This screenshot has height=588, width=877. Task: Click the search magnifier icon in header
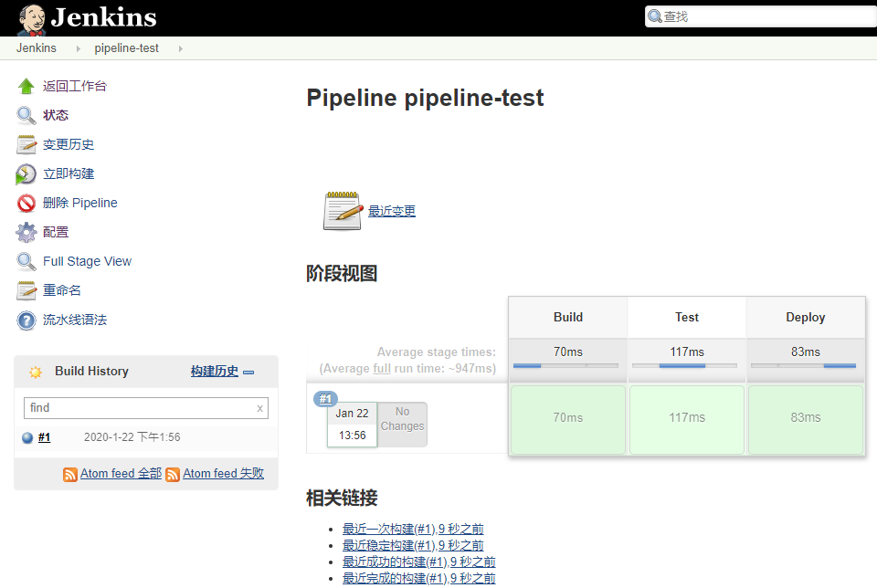tap(654, 16)
